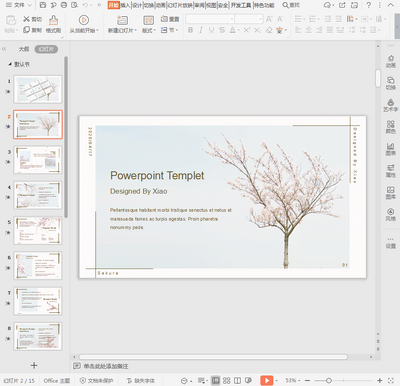This screenshot has height=386, width=400.
Task: Switch to Reading view in status bar
Action: pos(237,380)
